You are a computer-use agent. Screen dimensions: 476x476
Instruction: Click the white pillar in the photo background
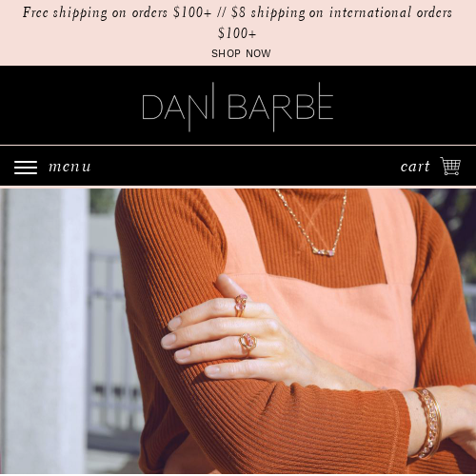pyautogui.click(x=45, y=330)
